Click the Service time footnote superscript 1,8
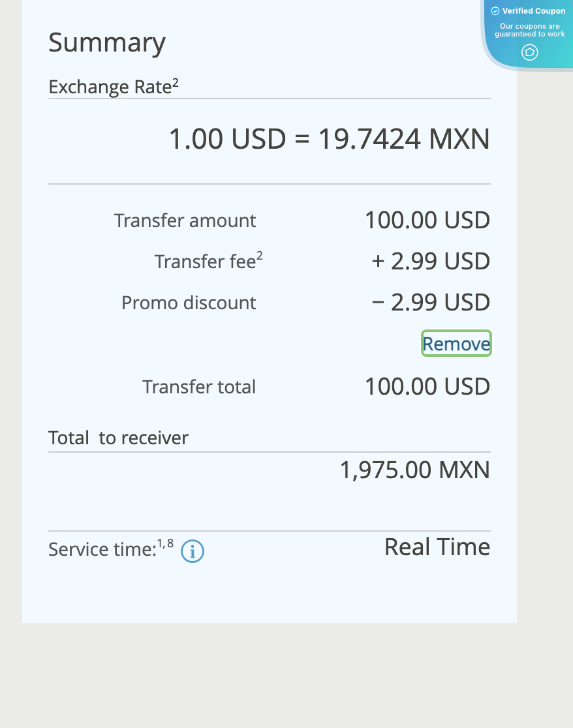The width and height of the screenshot is (573, 728). click(165, 544)
